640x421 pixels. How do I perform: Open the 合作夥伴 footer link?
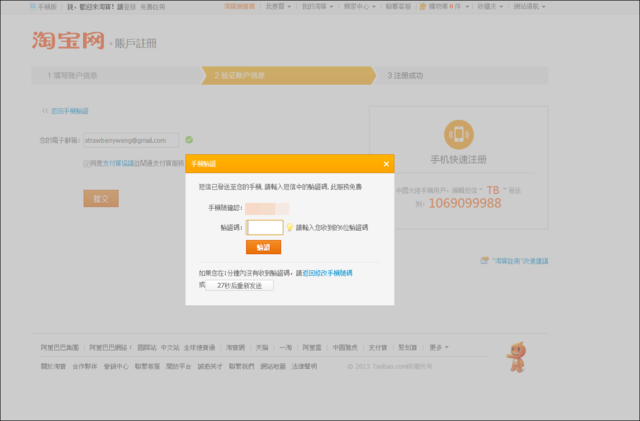85,366
